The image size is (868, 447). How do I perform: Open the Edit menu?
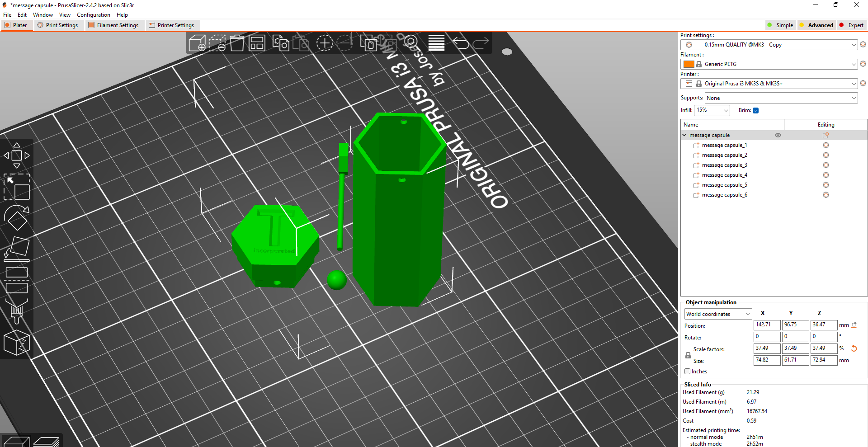(x=22, y=15)
